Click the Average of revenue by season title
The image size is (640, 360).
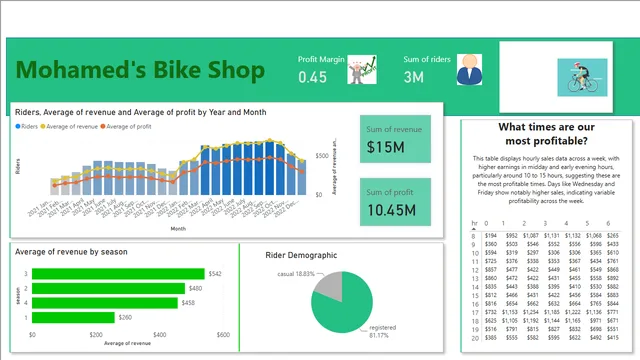point(71,252)
